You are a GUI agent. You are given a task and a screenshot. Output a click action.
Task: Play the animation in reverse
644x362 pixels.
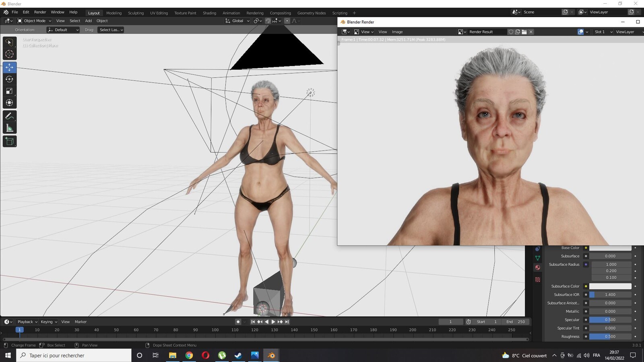tap(266, 322)
